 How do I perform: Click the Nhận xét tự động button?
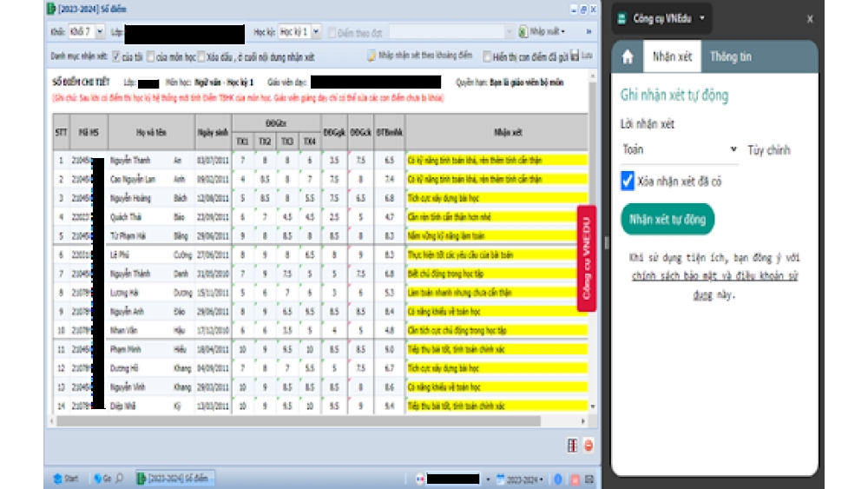pyautogui.click(x=667, y=219)
